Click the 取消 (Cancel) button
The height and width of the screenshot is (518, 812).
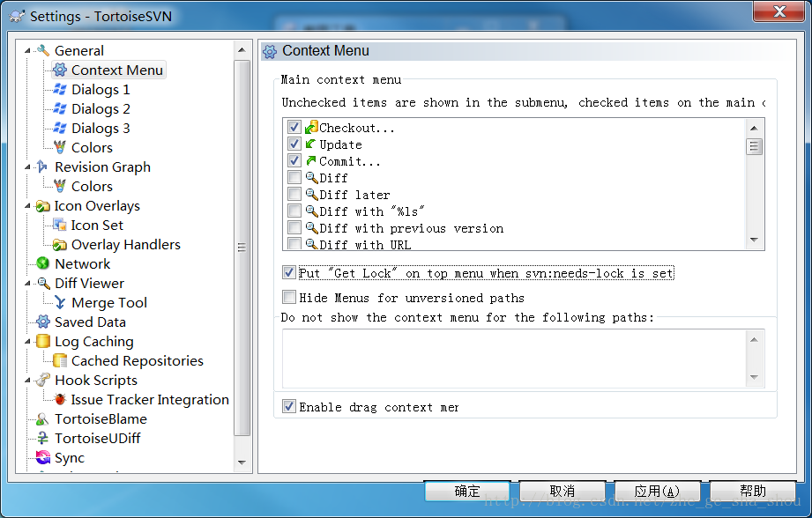coord(562,491)
